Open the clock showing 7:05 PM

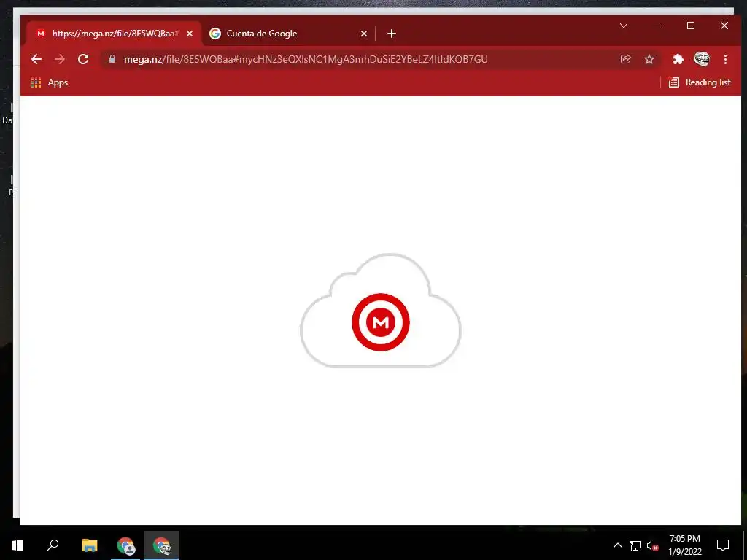click(x=684, y=545)
